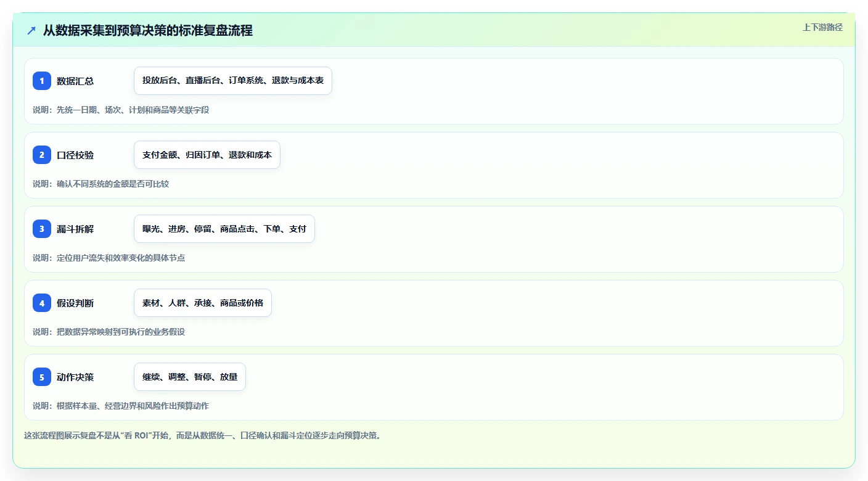Click the 支付金额、归因订单、退款和成本 chip
868x481 pixels.
tap(207, 155)
